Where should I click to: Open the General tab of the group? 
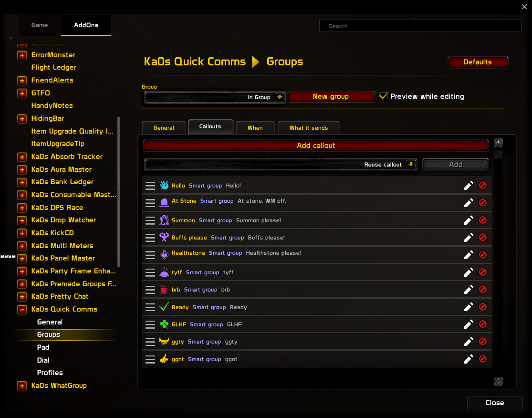point(164,127)
